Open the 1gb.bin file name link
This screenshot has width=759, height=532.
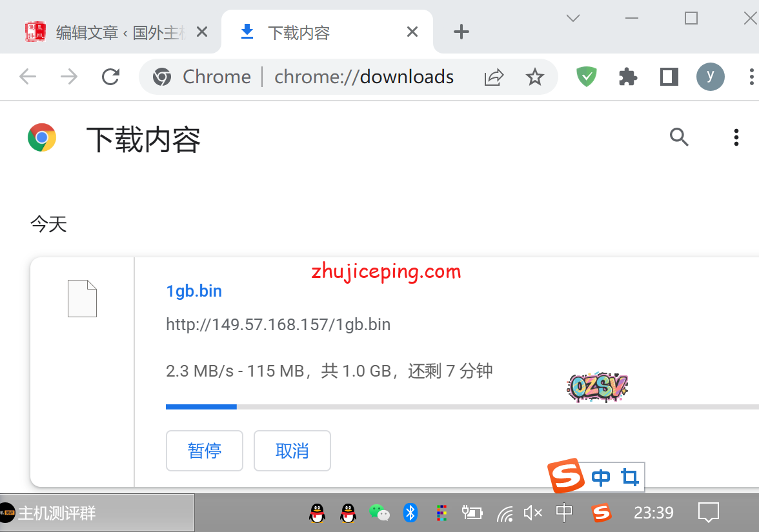(x=194, y=291)
